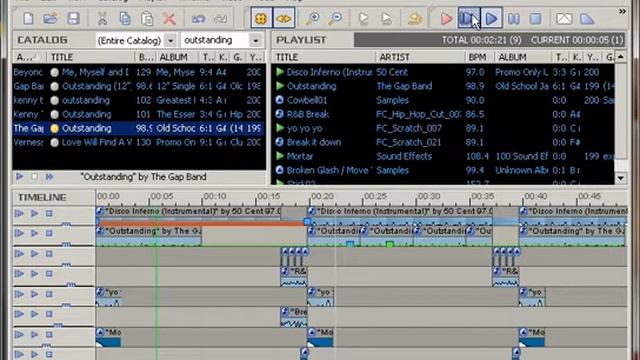Select Love Will Find A Way catalog row

pyautogui.click(x=138, y=142)
